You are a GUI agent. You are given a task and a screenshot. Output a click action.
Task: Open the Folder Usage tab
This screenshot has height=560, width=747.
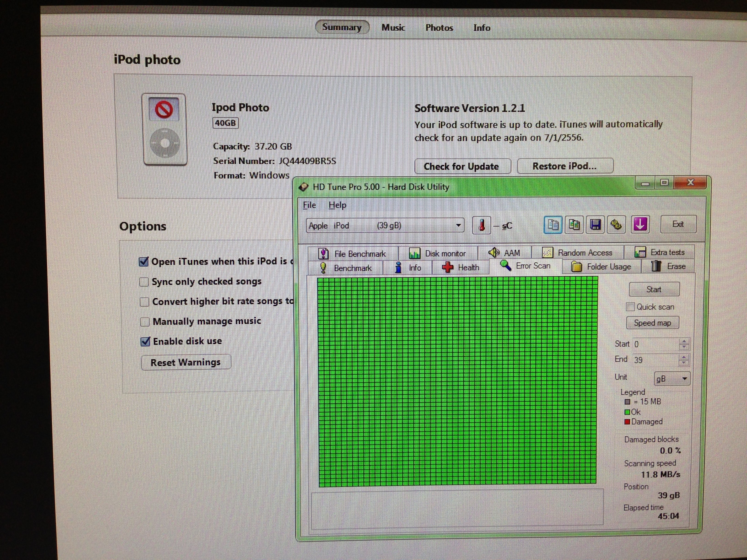[601, 266]
